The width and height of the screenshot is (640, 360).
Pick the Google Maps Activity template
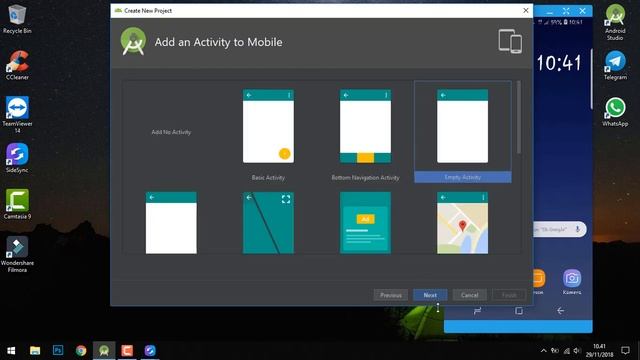tap(462, 223)
